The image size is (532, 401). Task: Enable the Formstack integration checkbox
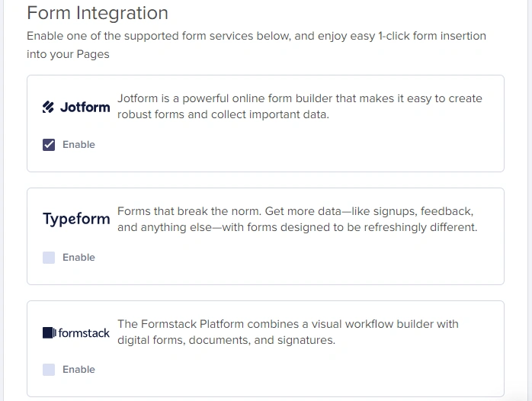tap(49, 370)
